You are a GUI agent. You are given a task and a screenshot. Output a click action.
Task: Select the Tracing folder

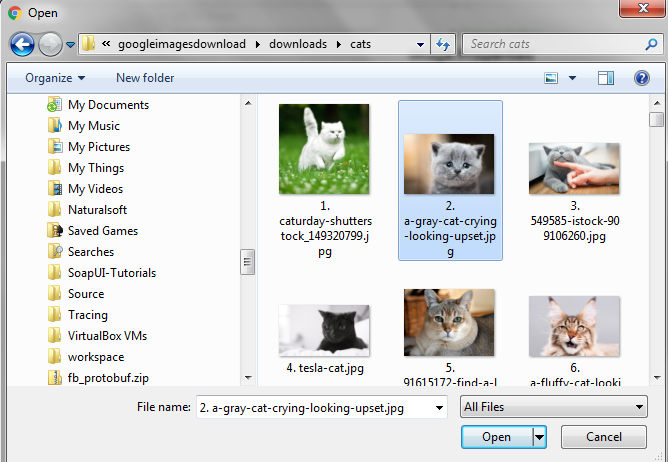coord(88,315)
